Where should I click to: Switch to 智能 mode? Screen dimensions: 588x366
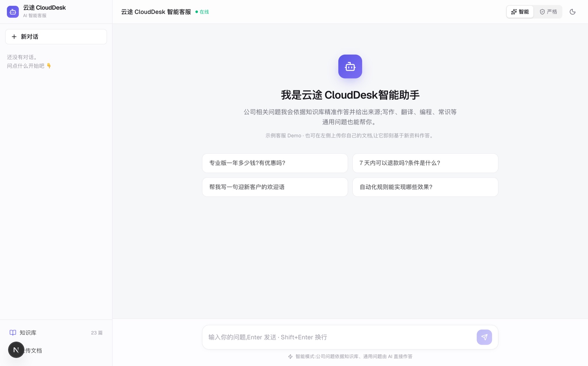pyautogui.click(x=520, y=12)
